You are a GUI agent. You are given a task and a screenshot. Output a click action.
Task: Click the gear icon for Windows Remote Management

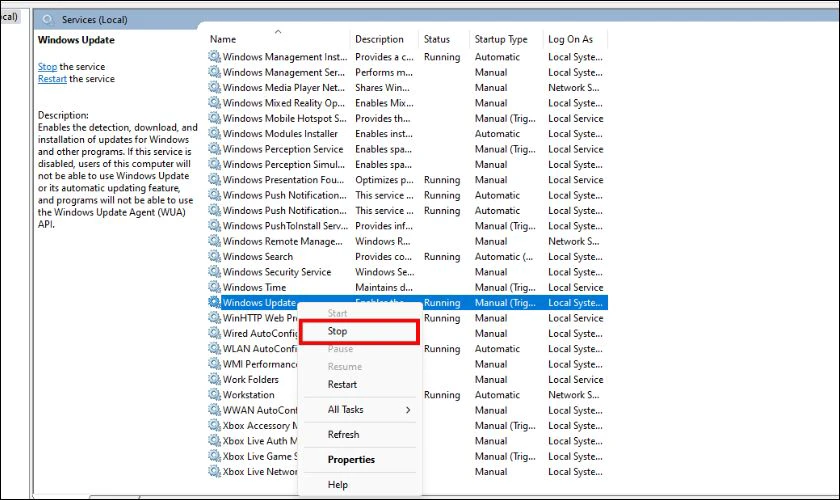tap(214, 241)
